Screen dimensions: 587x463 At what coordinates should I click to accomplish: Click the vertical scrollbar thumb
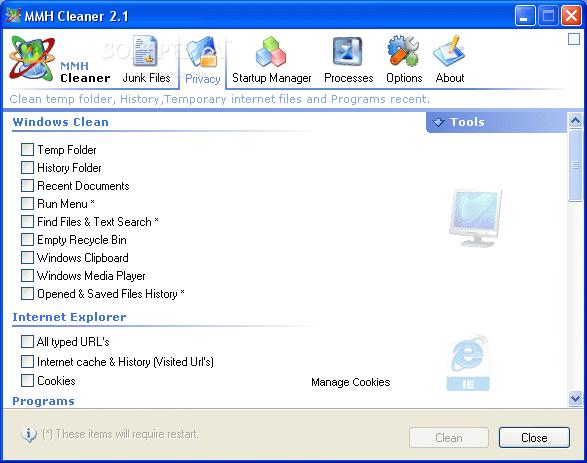click(x=575, y=165)
